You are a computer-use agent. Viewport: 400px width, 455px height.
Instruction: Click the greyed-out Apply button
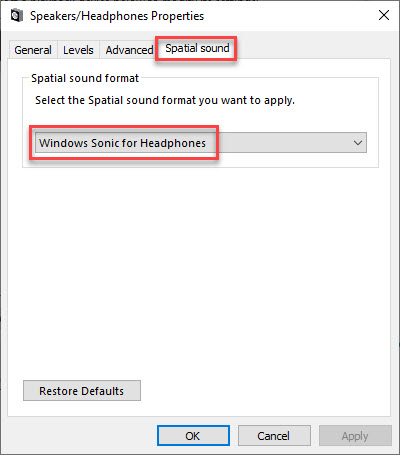(x=355, y=436)
